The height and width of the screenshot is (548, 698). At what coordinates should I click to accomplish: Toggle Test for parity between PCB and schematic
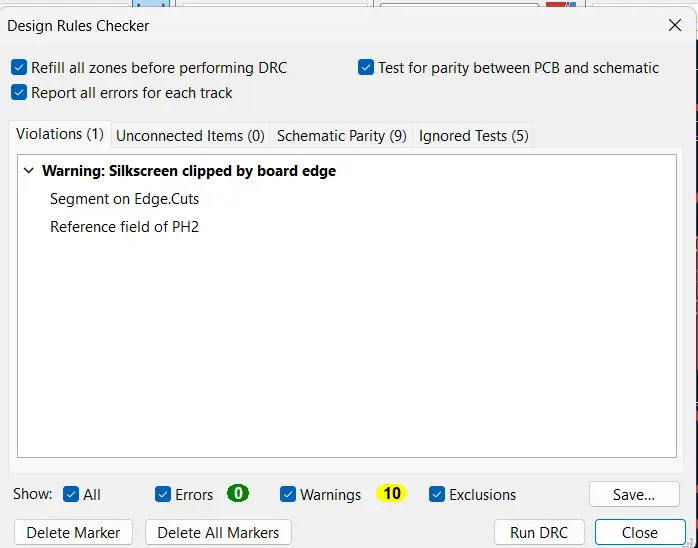click(x=366, y=68)
